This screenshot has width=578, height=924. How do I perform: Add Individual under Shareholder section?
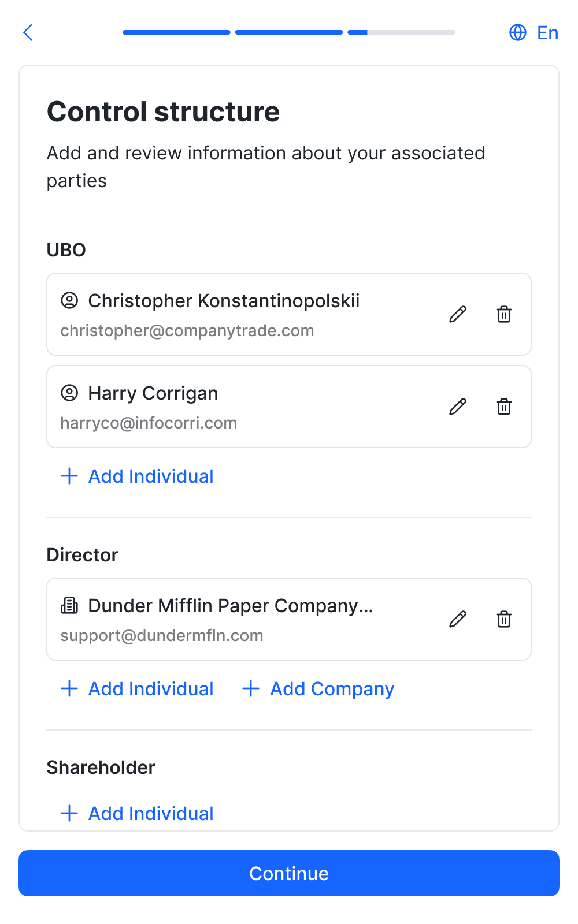tap(138, 814)
